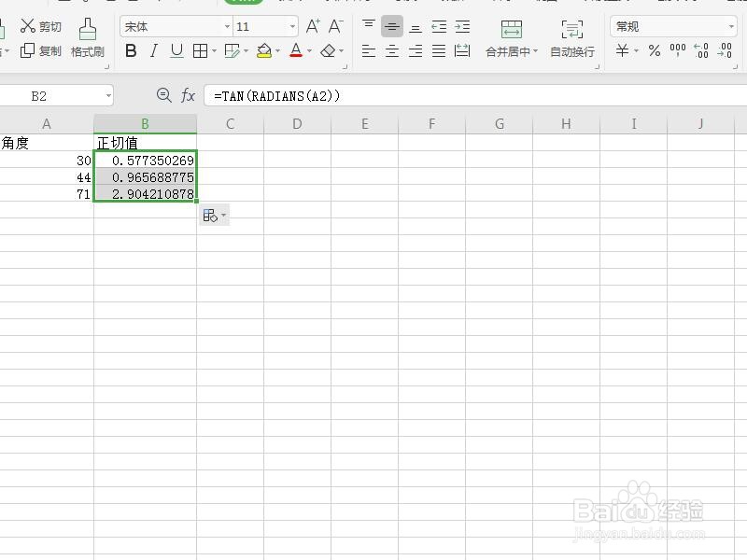This screenshot has width=747, height=560.
Task: Center text horizontally
Action: (x=392, y=50)
